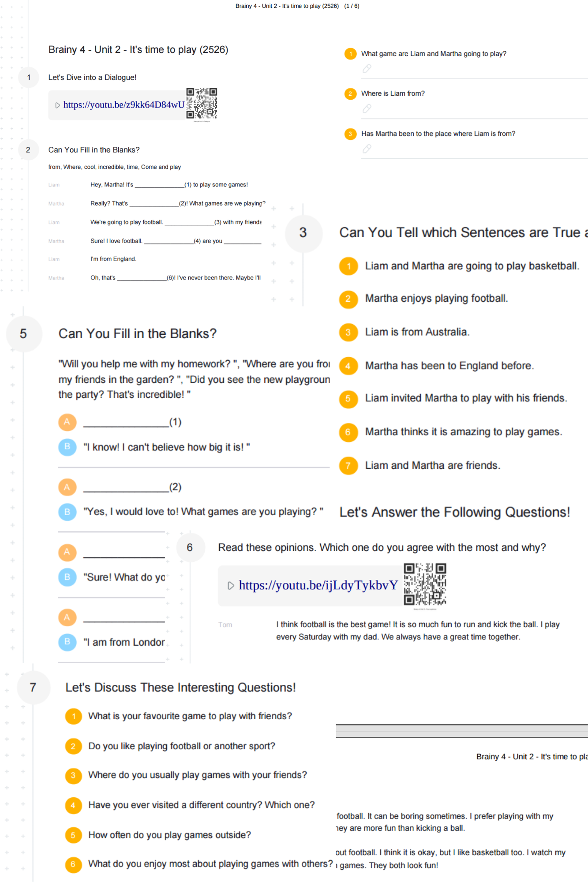Click the QR code next to the dialogue link
Screen dimensions: 588x882
(202, 104)
